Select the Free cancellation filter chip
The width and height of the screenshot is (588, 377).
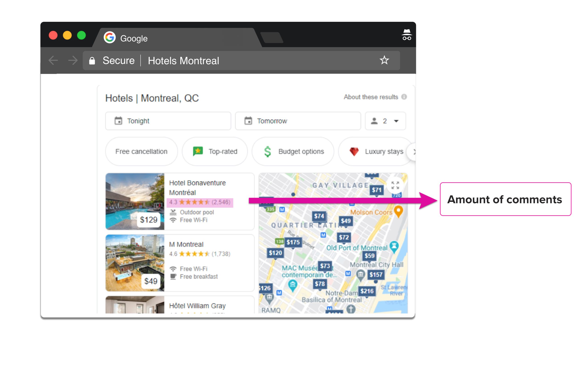point(141,151)
